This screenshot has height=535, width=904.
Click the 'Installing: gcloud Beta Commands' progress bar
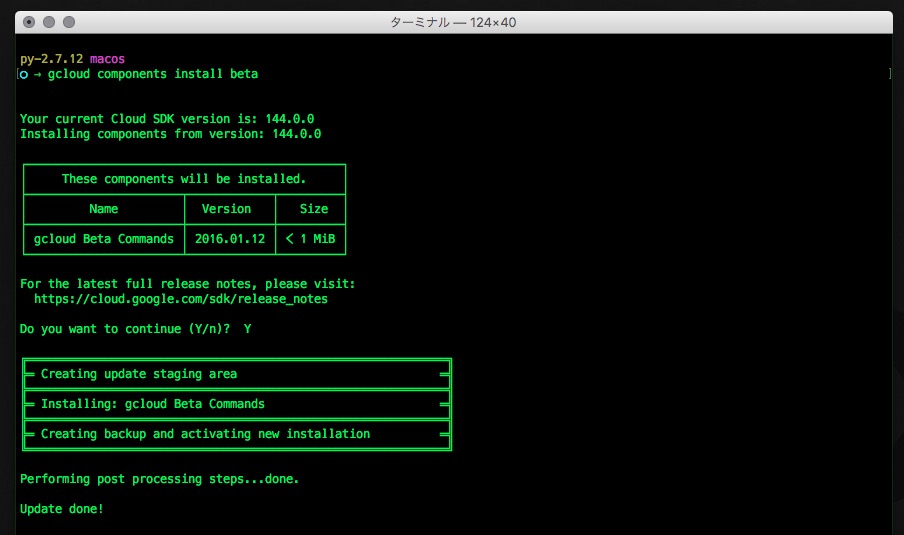pos(237,404)
